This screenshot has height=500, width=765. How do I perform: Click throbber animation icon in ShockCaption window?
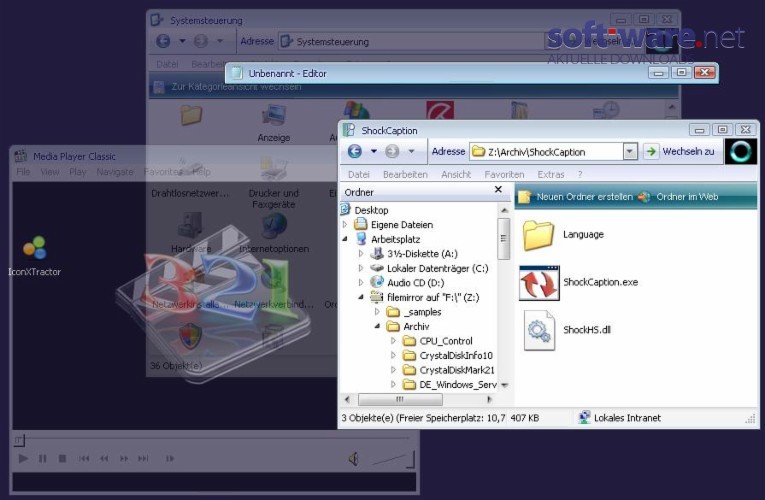[x=741, y=152]
